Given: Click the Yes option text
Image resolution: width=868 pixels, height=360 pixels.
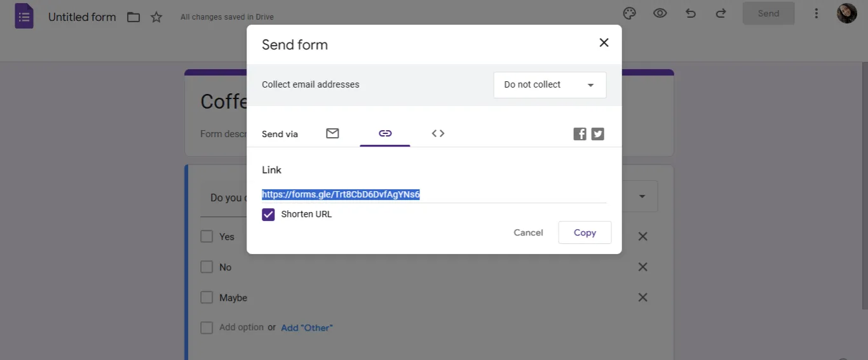Looking at the screenshot, I should pyautogui.click(x=227, y=237).
